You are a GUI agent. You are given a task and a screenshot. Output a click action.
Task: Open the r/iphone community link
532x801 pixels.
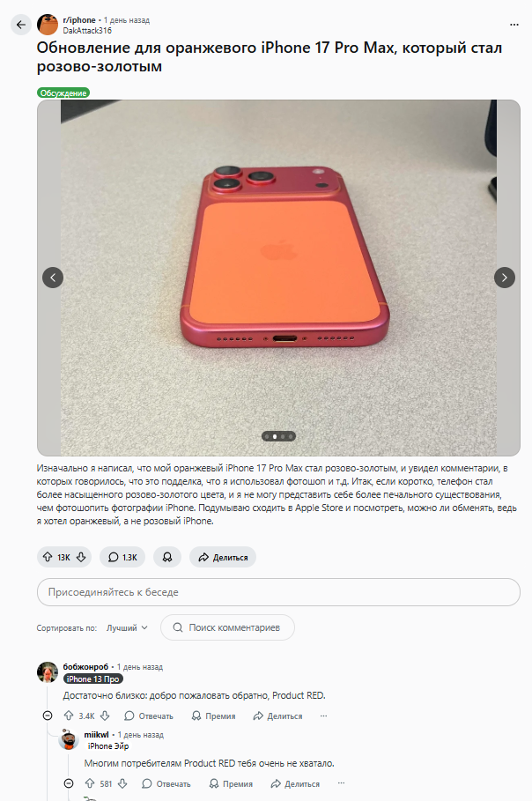click(x=79, y=20)
